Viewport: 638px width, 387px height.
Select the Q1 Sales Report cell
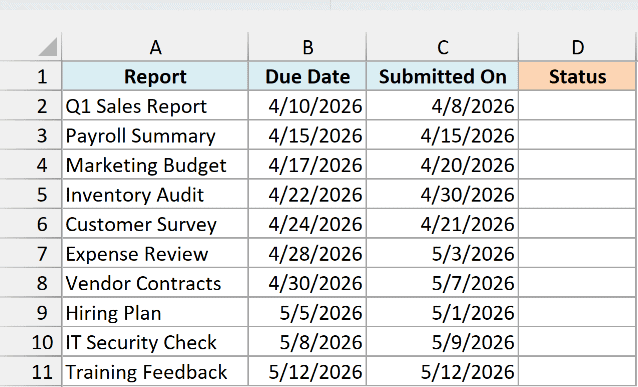coord(155,105)
